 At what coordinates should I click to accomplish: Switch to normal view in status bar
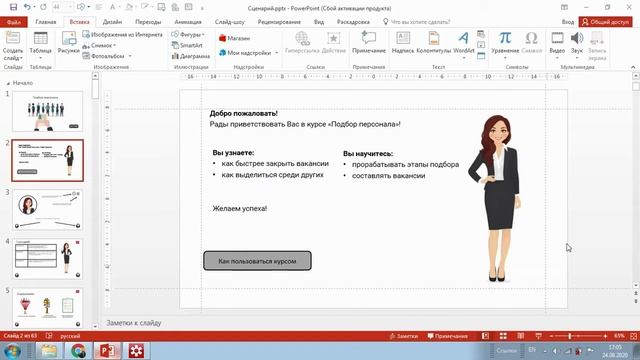click(485, 336)
